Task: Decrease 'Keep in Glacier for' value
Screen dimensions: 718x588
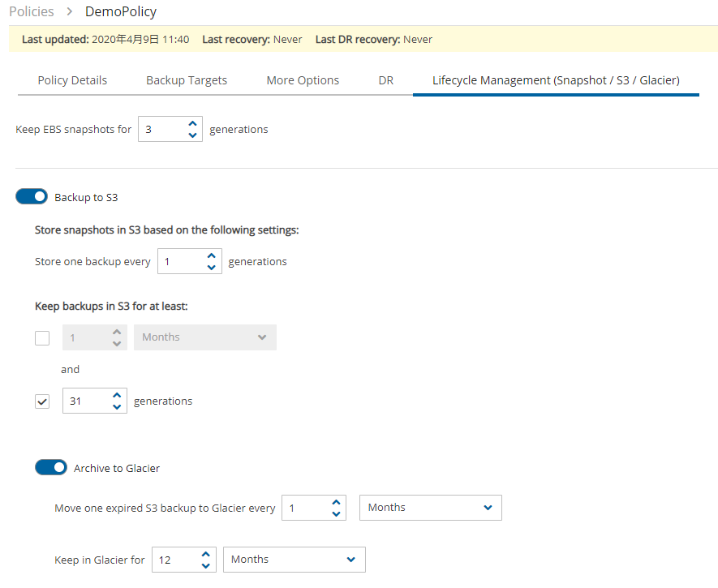Action: coord(205,565)
